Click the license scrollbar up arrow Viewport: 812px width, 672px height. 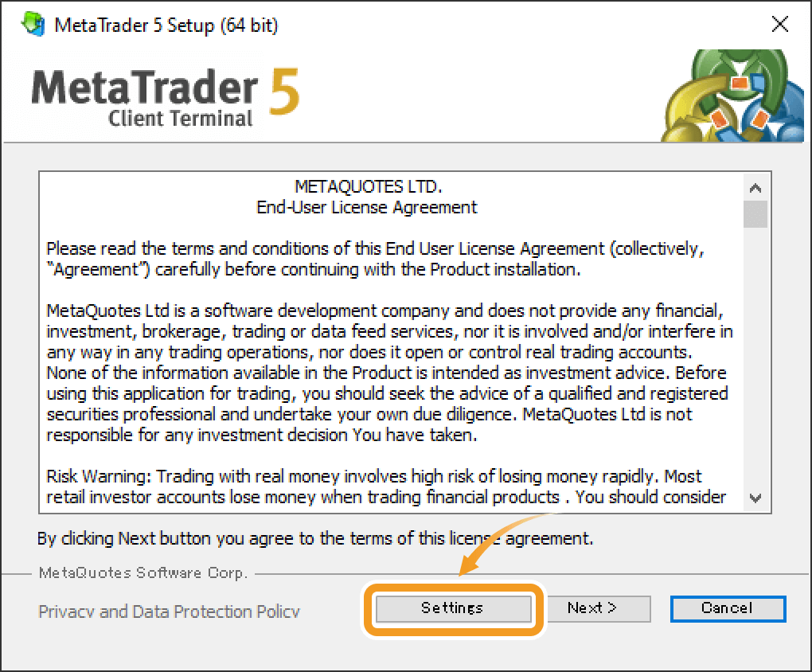point(755,188)
